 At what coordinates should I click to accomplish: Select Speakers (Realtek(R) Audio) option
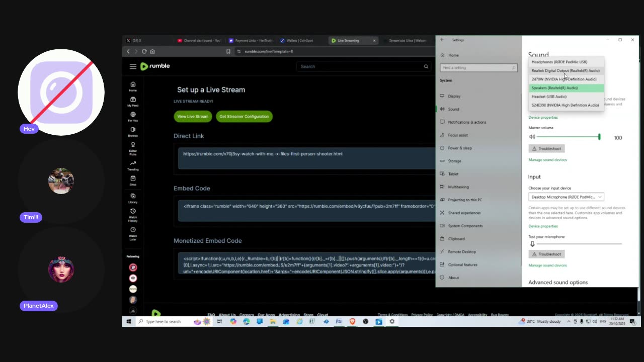(x=566, y=88)
